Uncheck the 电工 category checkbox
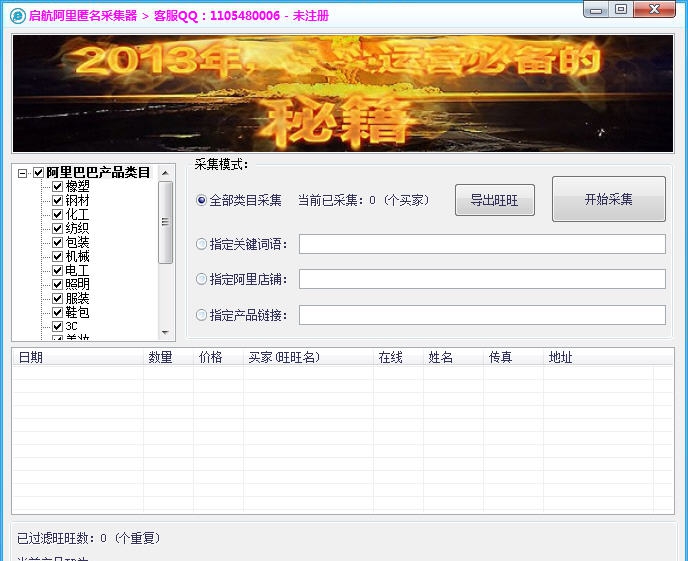Image resolution: width=688 pixels, height=561 pixels. (x=57, y=270)
